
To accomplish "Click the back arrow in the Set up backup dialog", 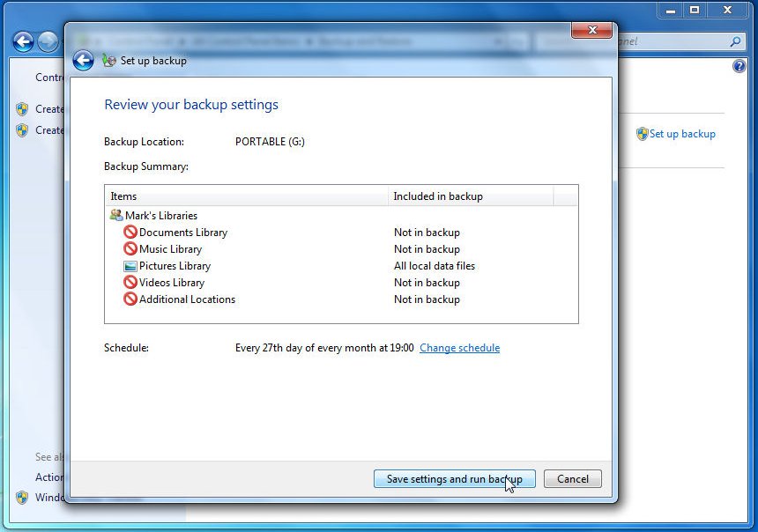I will click(83, 60).
